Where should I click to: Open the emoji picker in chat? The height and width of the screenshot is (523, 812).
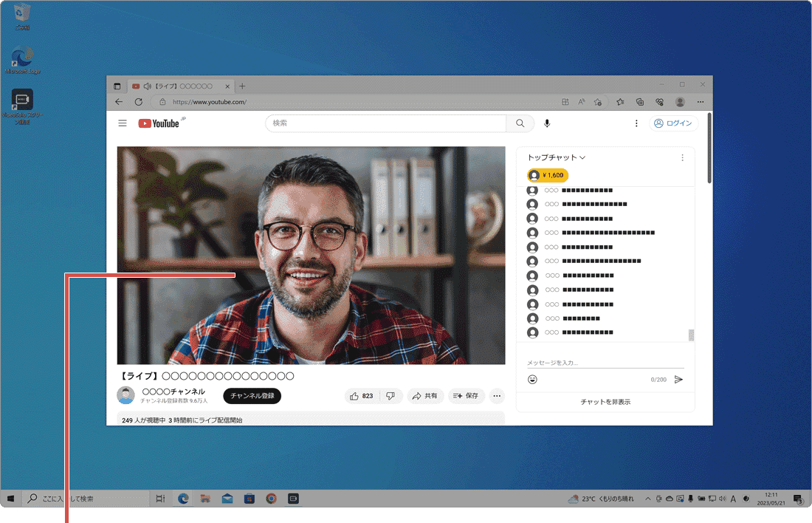pyautogui.click(x=532, y=379)
